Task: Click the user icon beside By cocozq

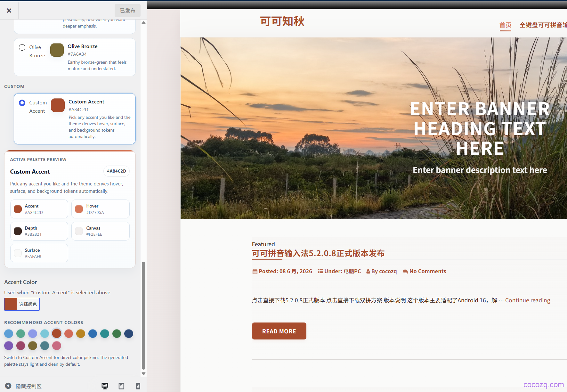Action: (x=368, y=272)
